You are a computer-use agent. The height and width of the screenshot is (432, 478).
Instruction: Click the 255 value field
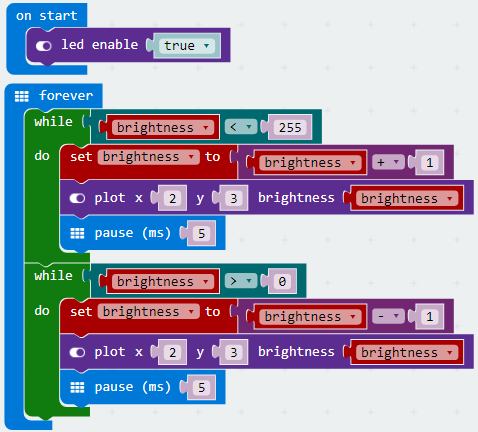point(290,127)
